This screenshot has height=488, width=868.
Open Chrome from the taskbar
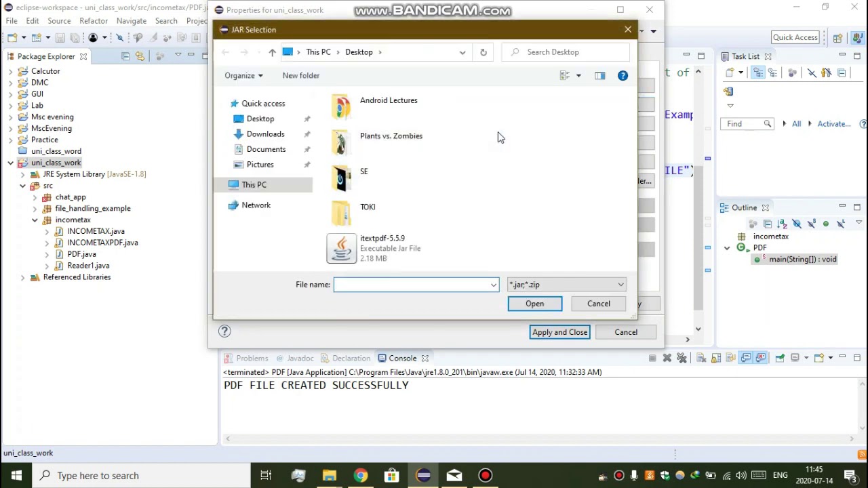pos(360,475)
